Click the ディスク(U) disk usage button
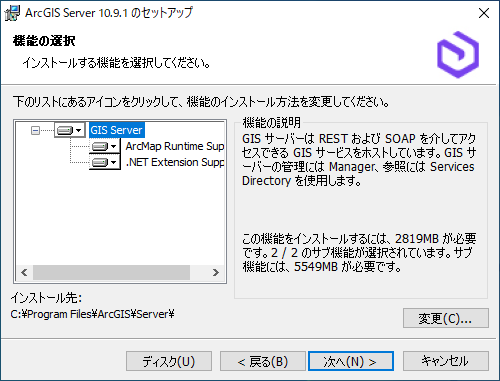The image size is (500, 381). [169, 361]
